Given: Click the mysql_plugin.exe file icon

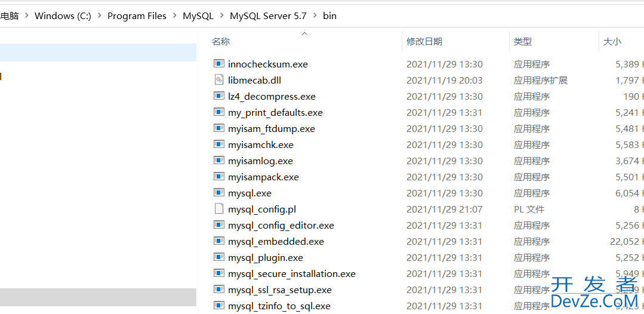Looking at the screenshot, I should point(219,257).
